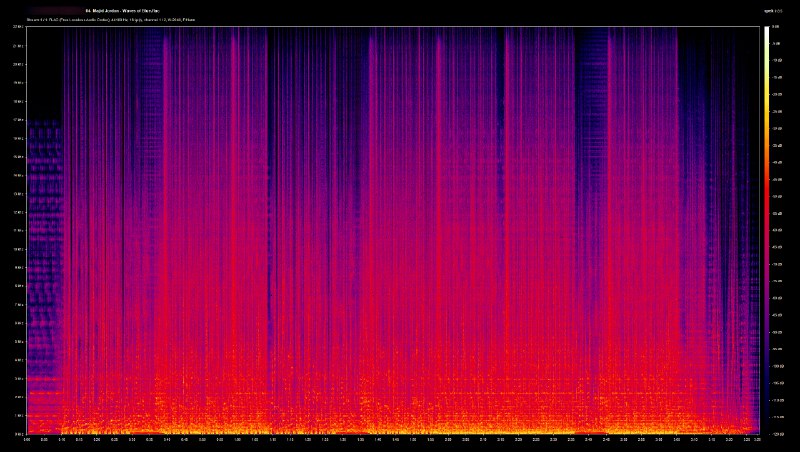Click the track title text at the top
This screenshot has width=800, height=452.
coord(125,11)
